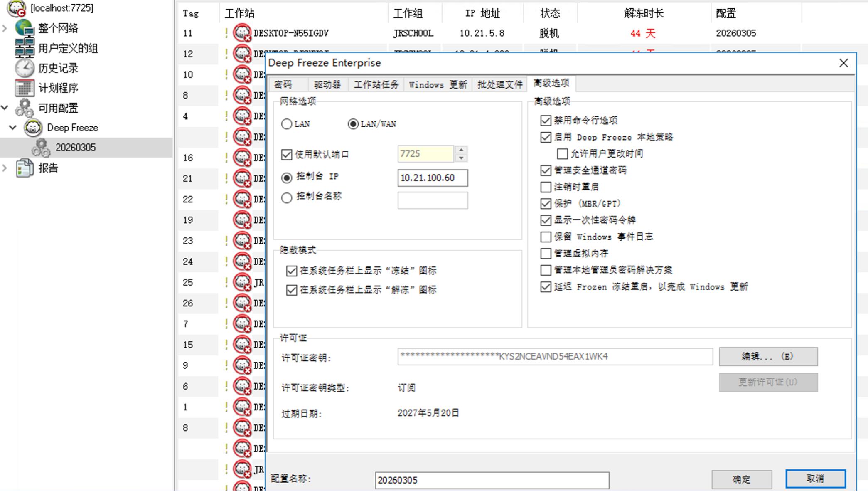868x491 pixels.
Task: Click workstation icon in Tag 23 row
Action: pos(242,241)
